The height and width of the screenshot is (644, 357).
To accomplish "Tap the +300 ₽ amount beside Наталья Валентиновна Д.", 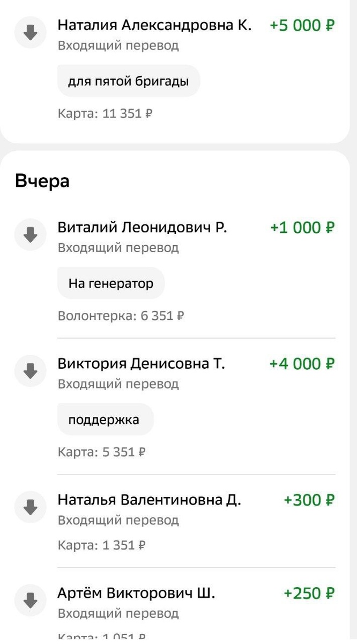I will click(309, 500).
